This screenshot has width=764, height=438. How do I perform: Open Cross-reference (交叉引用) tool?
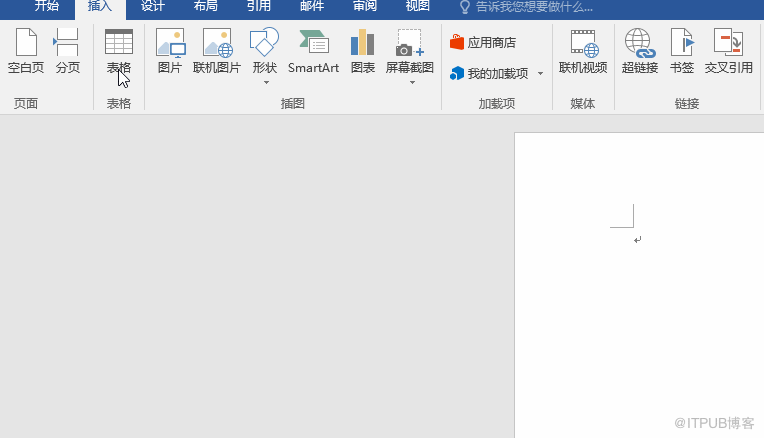coord(728,51)
